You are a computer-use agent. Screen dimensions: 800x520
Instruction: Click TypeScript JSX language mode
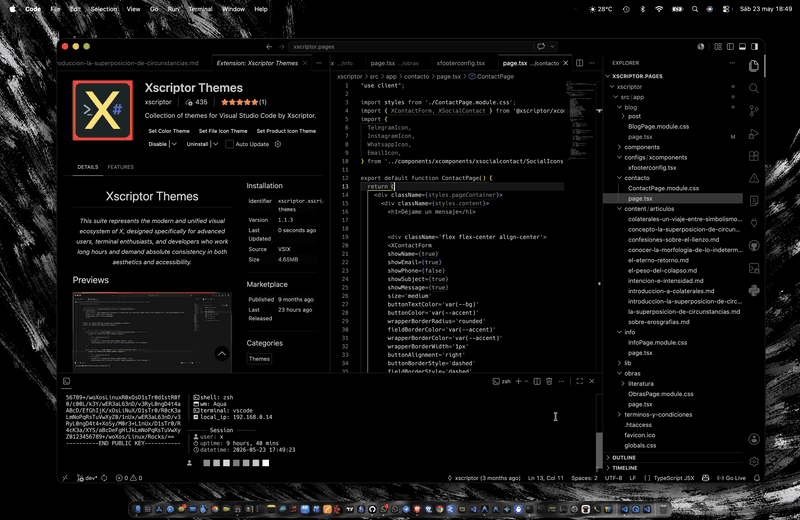click(673, 478)
